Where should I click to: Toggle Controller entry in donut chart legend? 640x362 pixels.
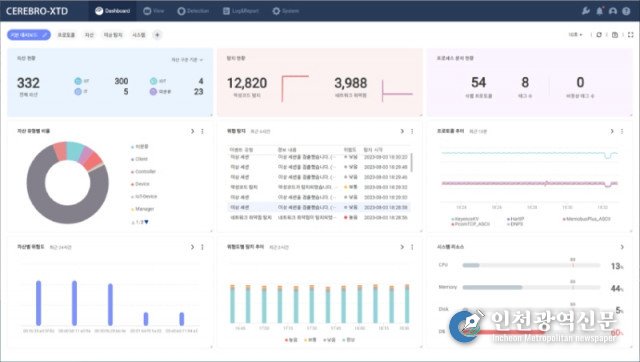[x=143, y=172]
